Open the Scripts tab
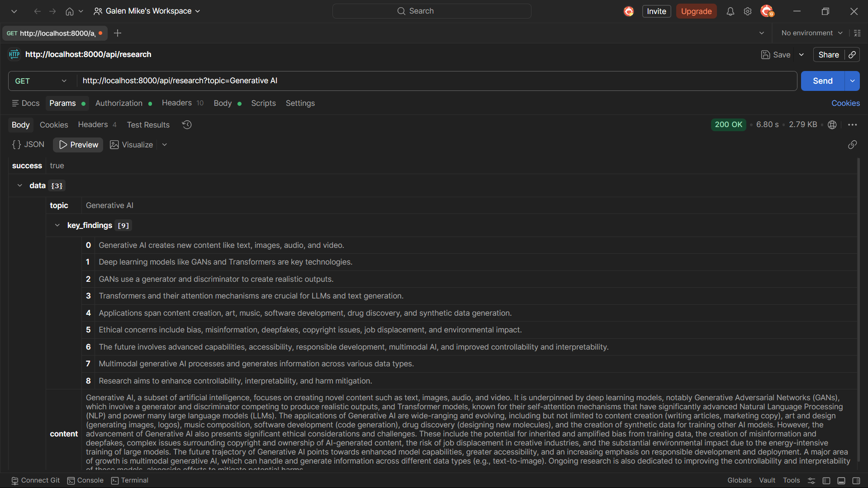 tap(263, 103)
